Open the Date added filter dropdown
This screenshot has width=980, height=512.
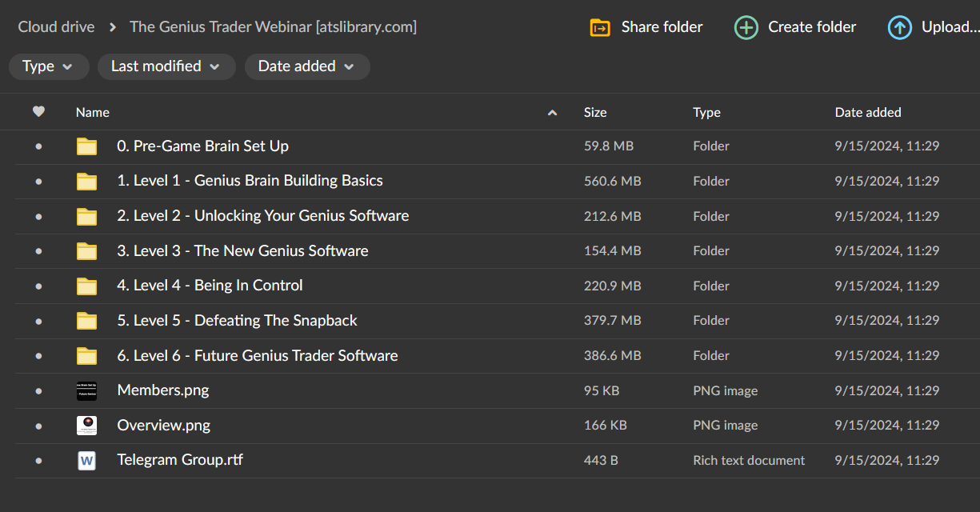click(x=307, y=66)
